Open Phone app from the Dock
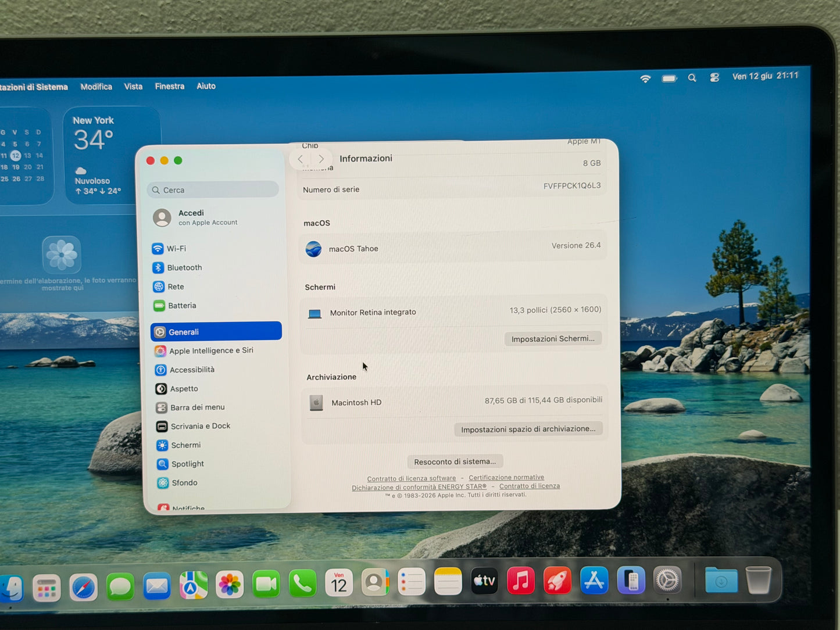Screen dimensions: 840x630 [x=303, y=584]
